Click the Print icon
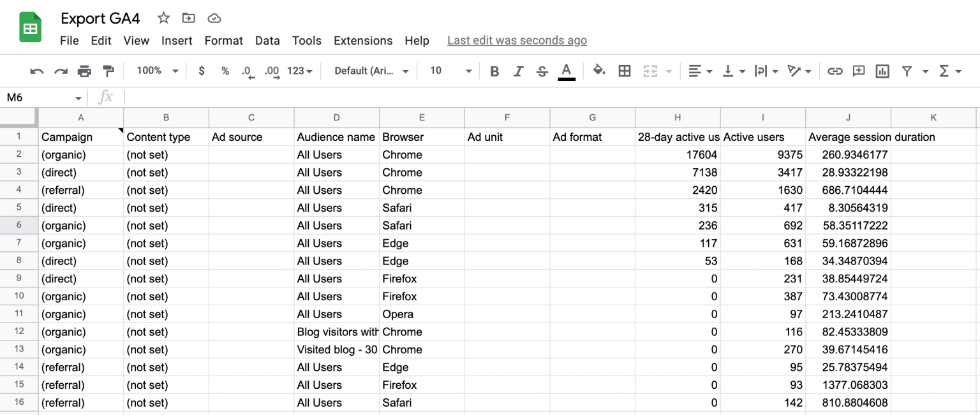 tap(85, 71)
